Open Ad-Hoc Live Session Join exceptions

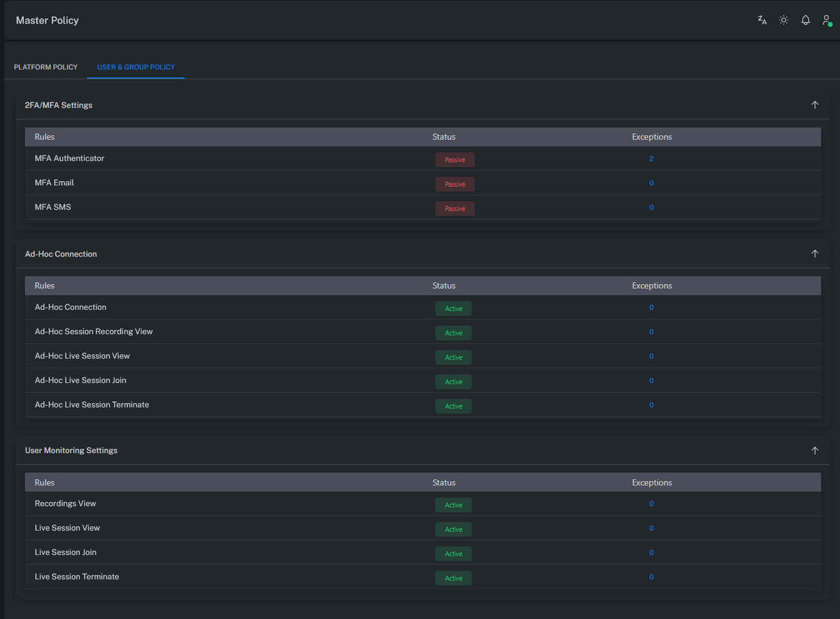[651, 381]
